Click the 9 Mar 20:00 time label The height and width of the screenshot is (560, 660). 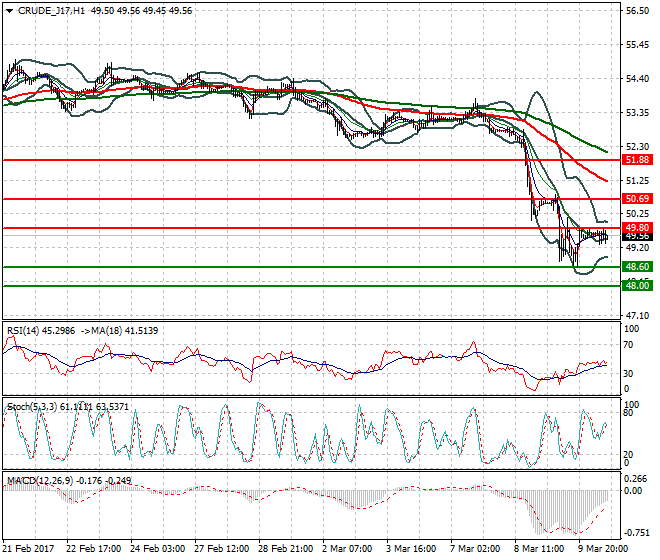603,549
